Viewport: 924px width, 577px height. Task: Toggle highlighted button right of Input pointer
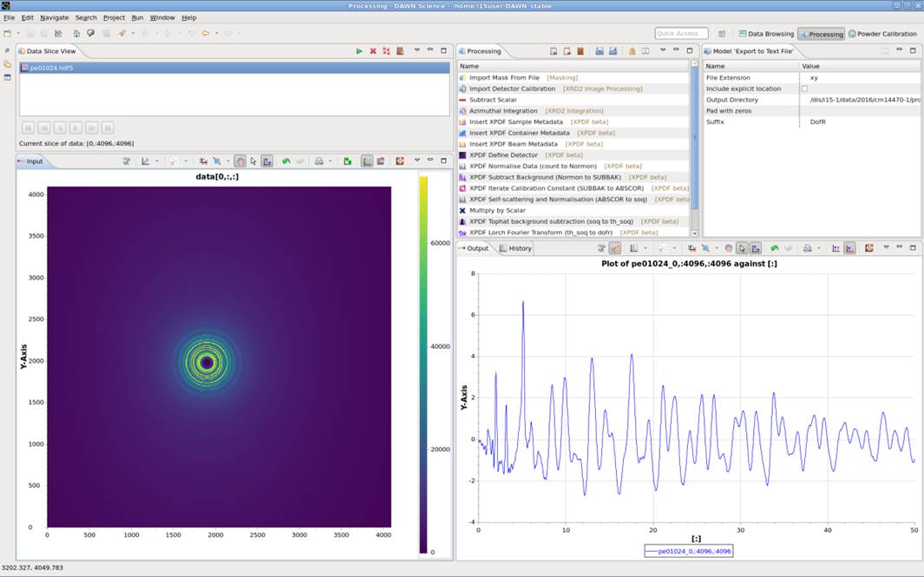[267, 161]
